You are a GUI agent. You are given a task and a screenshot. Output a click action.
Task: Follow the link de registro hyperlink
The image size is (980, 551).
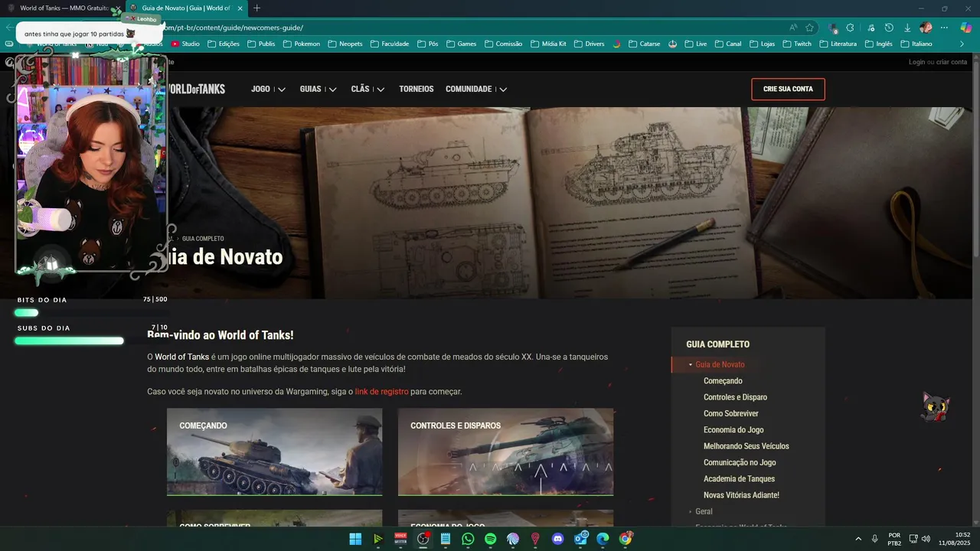tap(381, 392)
